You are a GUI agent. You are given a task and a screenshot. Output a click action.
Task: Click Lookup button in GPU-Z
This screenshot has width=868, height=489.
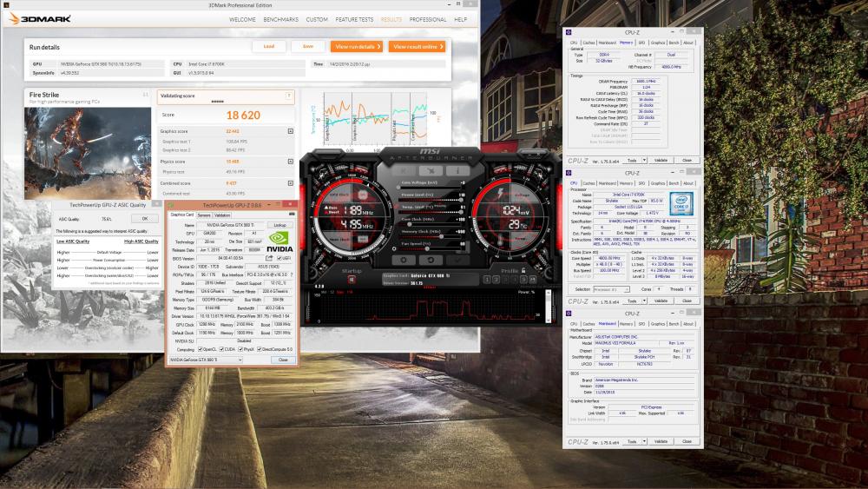coord(280,226)
